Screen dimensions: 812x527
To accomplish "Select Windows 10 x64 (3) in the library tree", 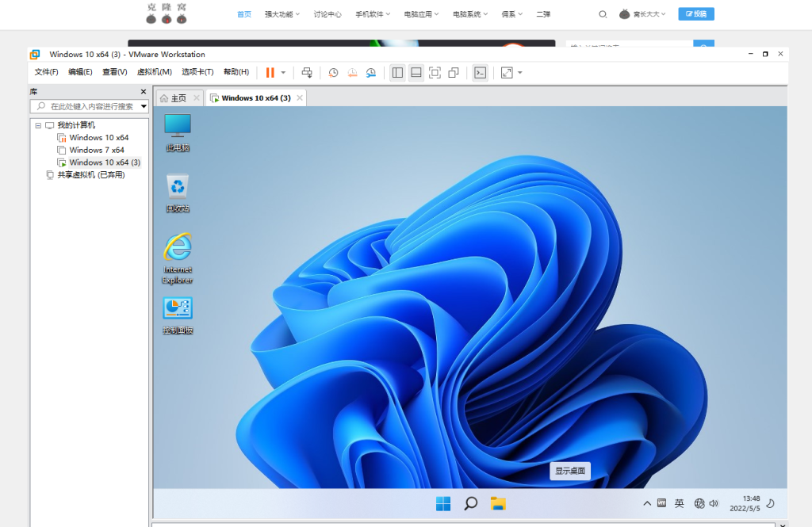I will (x=105, y=162).
